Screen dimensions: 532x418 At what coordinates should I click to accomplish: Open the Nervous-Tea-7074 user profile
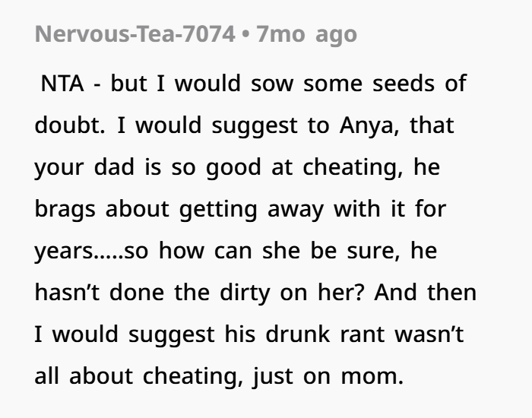[x=135, y=35]
